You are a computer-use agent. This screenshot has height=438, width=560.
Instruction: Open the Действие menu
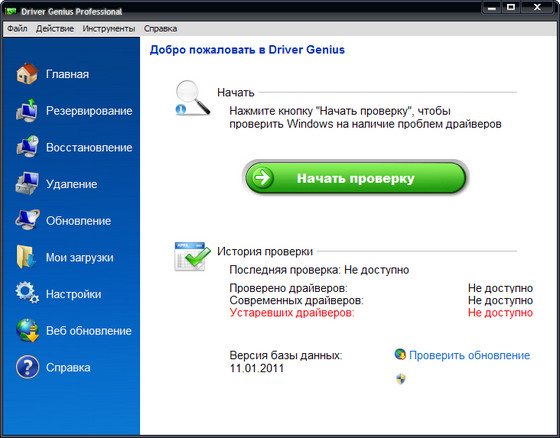55,29
